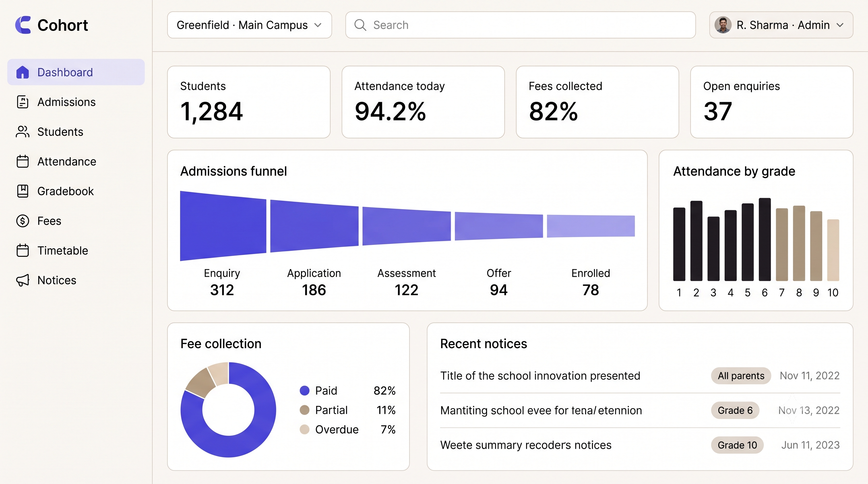Open the Students 1,284 card
868x484 pixels.
point(249,102)
